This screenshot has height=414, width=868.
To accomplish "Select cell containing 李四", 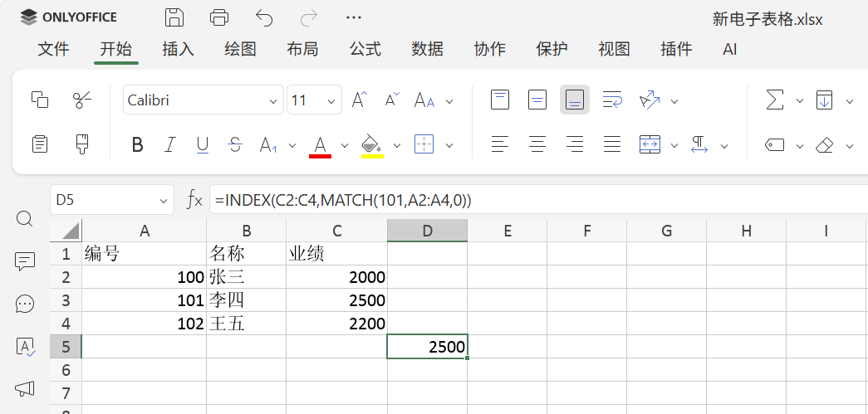I will point(247,300).
